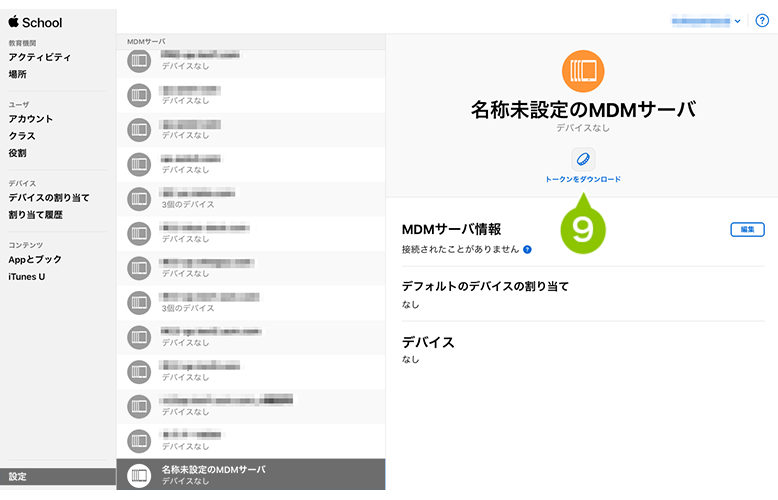Go to 場所 in the sidebar
778x500 pixels.
18,74
